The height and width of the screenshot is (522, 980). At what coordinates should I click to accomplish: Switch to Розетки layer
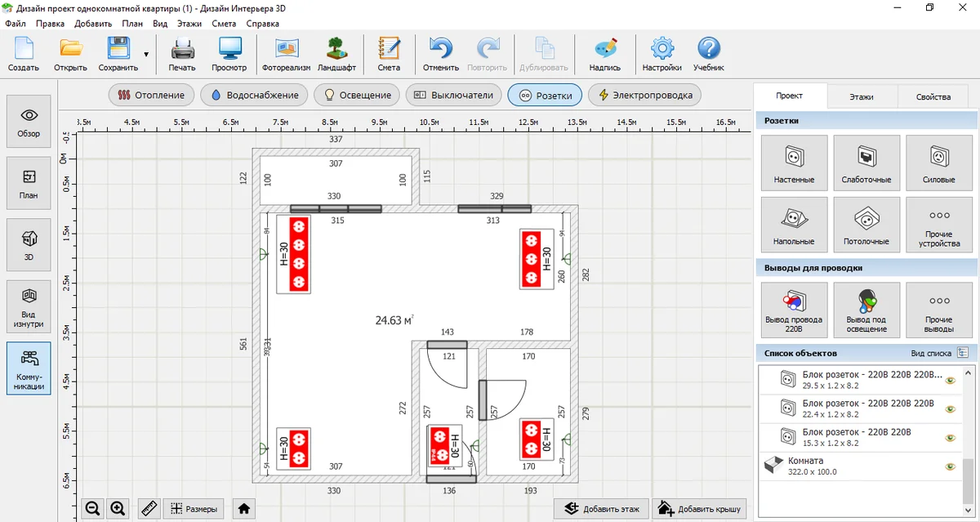click(545, 95)
